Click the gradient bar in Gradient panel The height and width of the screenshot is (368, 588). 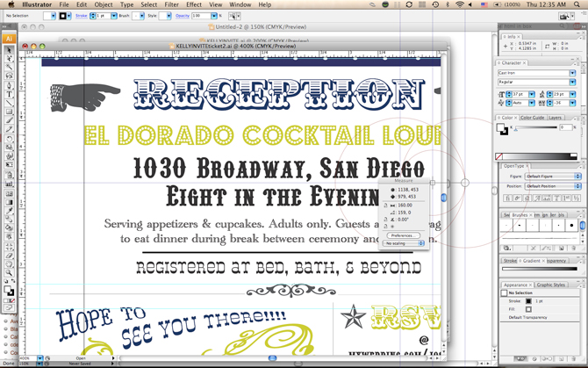(x=539, y=269)
